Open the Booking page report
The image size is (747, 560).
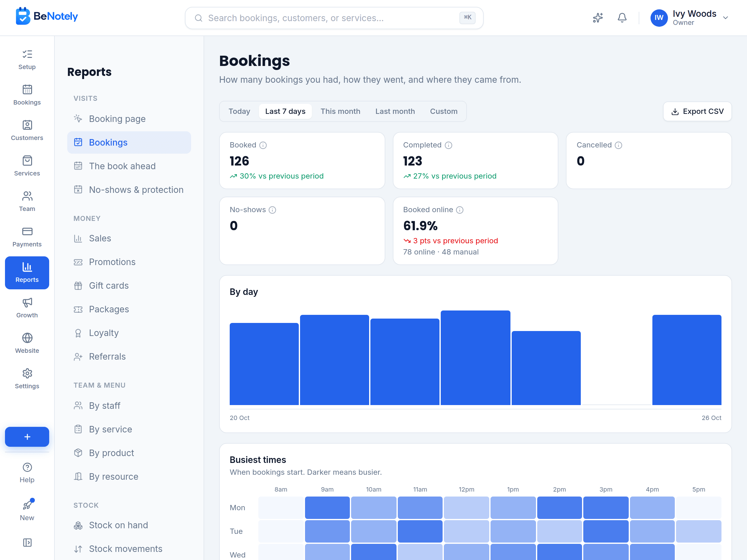point(129,119)
